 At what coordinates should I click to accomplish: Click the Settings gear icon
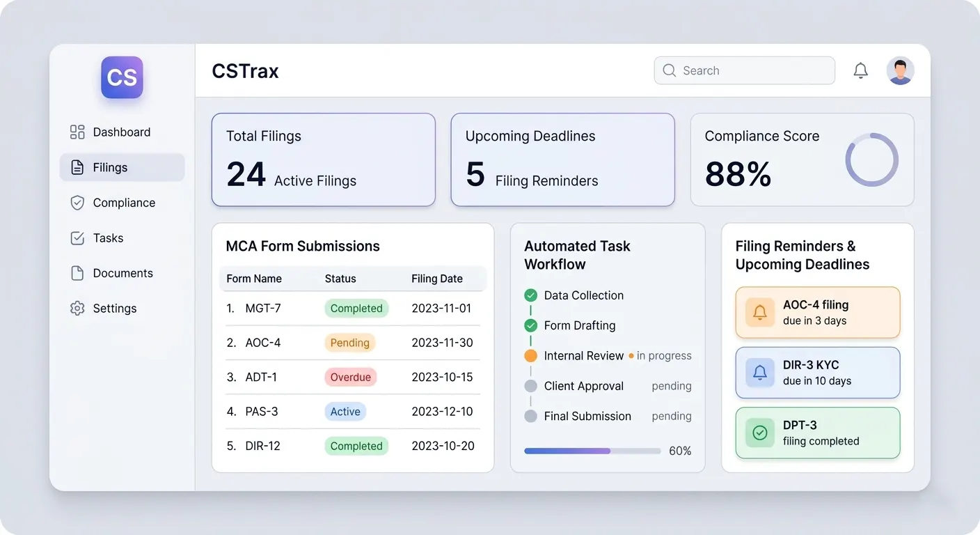(77, 309)
